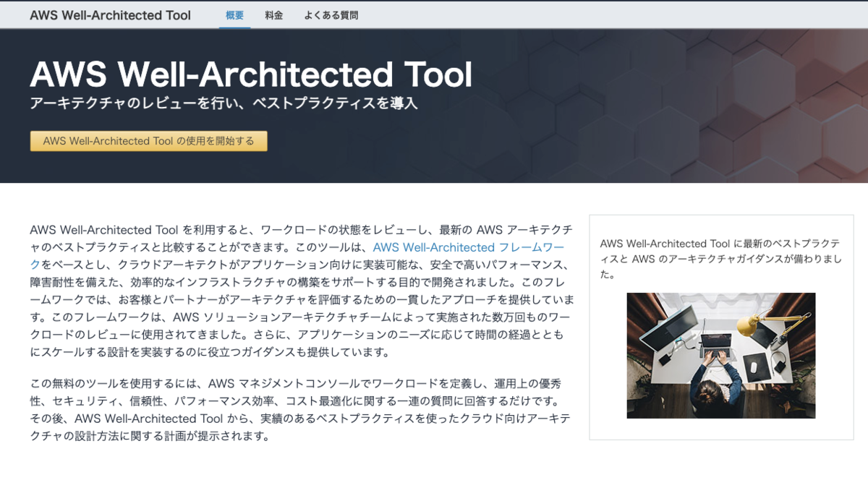The width and height of the screenshot is (868, 501).
Task: Click the AWS Well-Architected Tool の使用を開始する button
Action: click(149, 141)
